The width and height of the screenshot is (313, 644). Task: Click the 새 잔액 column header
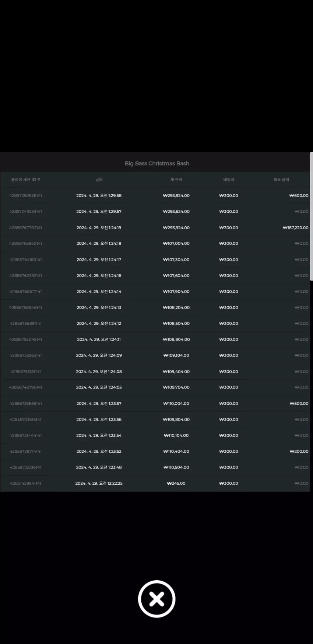tap(176, 180)
